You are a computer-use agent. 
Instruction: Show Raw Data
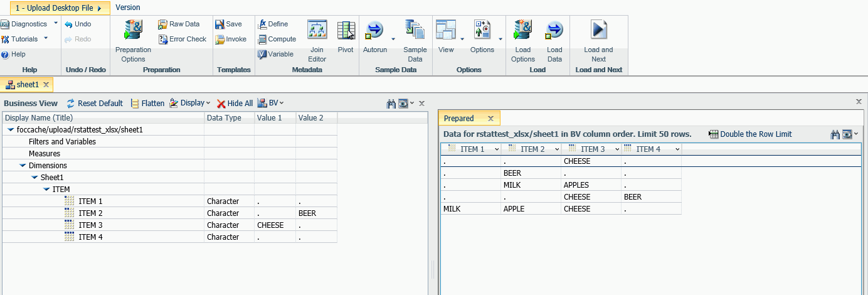179,24
